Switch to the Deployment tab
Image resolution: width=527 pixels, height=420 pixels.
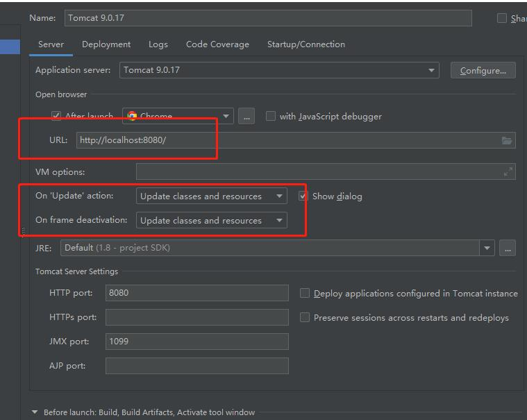click(106, 44)
